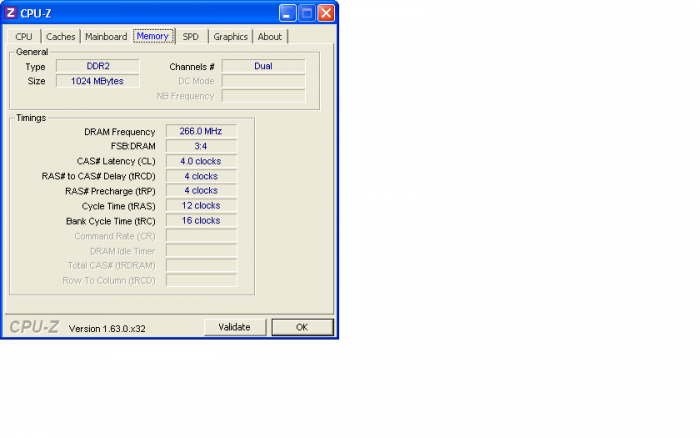Screen dimensions: 700x438
Task: Click the Bank Cycle Time (tRC) label
Action: 111,221
